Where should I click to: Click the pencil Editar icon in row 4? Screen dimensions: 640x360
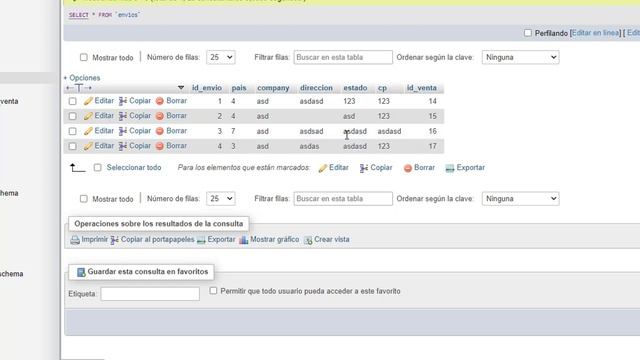tap(89, 146)
